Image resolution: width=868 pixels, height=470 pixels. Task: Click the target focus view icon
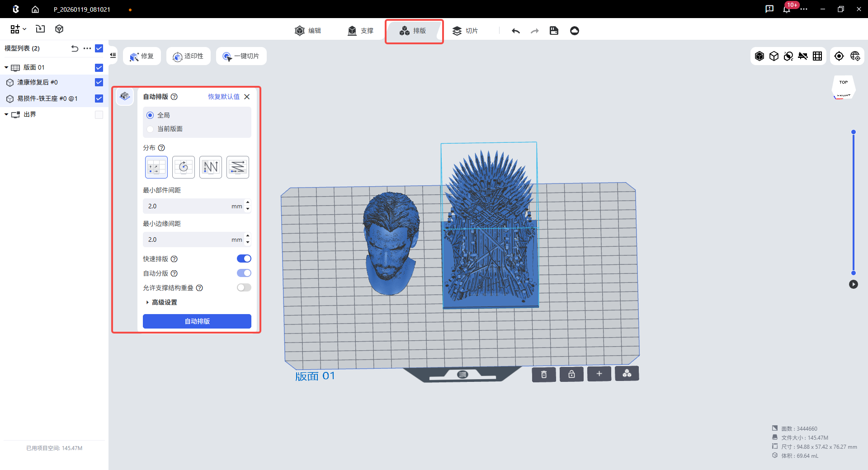click(839, 56)
